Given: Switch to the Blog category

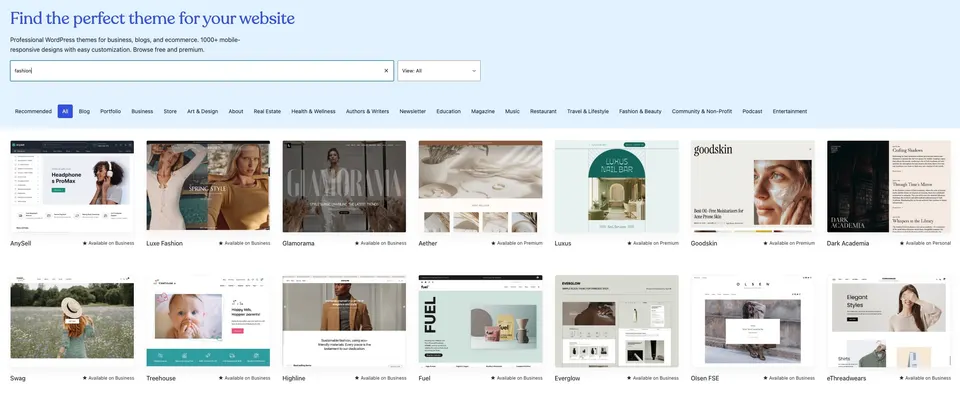Looking at the screenshot, I should pyautogui.click(x=84, y=111).
